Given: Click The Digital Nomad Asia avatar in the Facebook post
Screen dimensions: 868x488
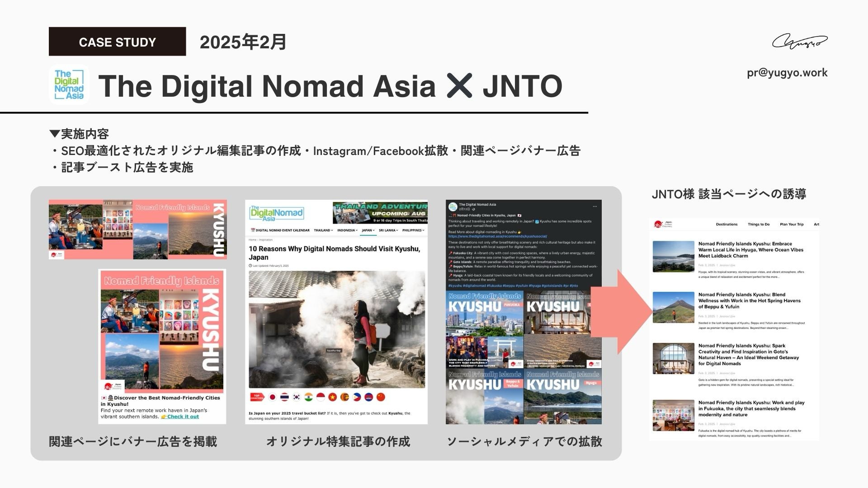Looking at the screenshot, I should click(453, 206).
